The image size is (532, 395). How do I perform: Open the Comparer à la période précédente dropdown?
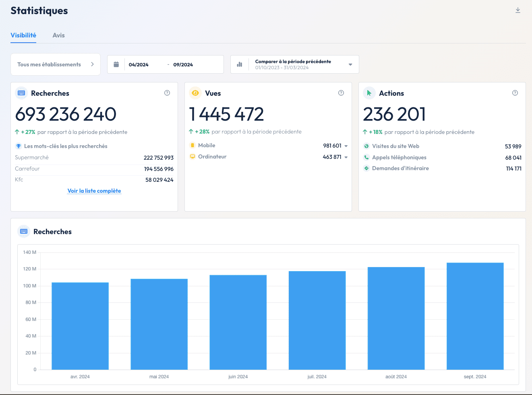[x=295, y=64]
